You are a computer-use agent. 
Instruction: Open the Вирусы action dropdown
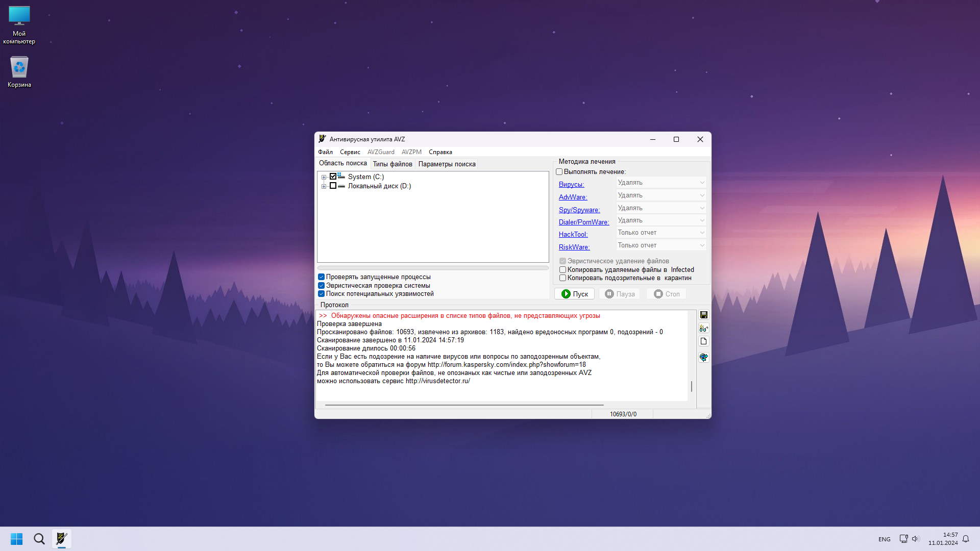point(661,183)
